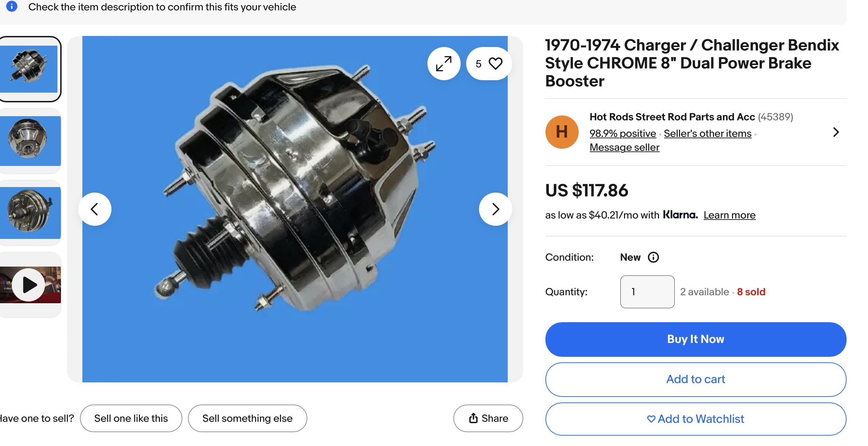Show the previous product image
The height and width of the screenshot is (446, 868).
[95, 209]
